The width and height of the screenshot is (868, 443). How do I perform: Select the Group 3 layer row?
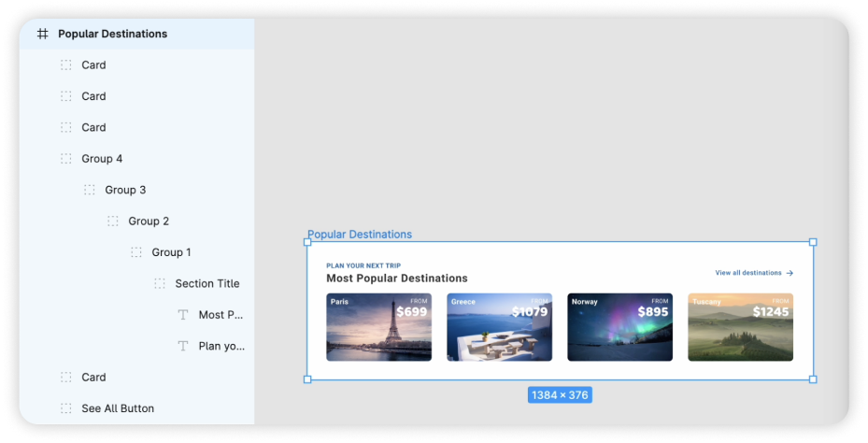136,190
